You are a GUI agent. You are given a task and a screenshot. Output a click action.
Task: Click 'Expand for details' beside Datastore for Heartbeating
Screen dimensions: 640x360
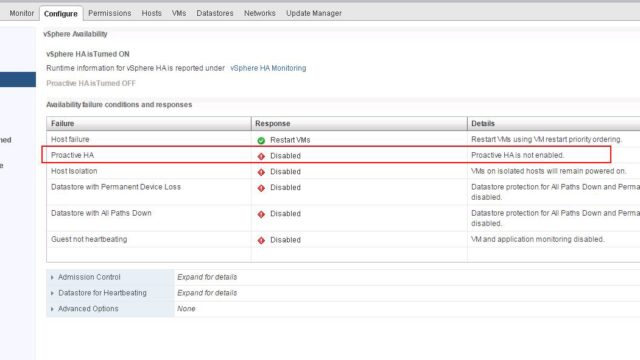pos(207,293)
